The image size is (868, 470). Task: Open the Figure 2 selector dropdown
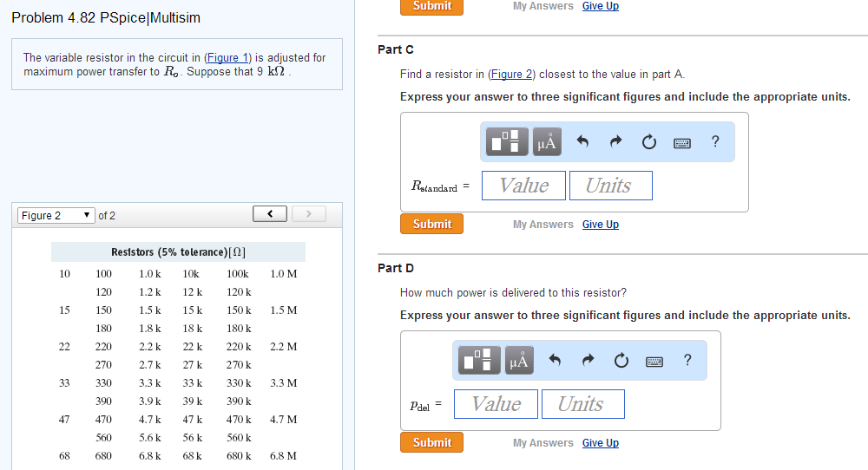click(x=56, y=215)
